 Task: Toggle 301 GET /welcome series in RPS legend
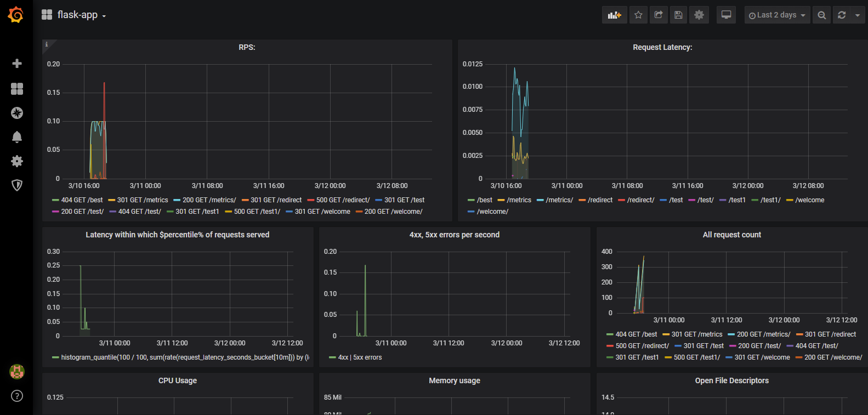[x=322, y=212]
